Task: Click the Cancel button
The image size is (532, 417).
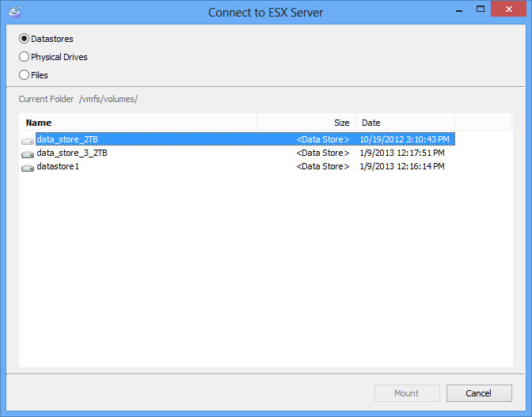Action: coord(479,393)
